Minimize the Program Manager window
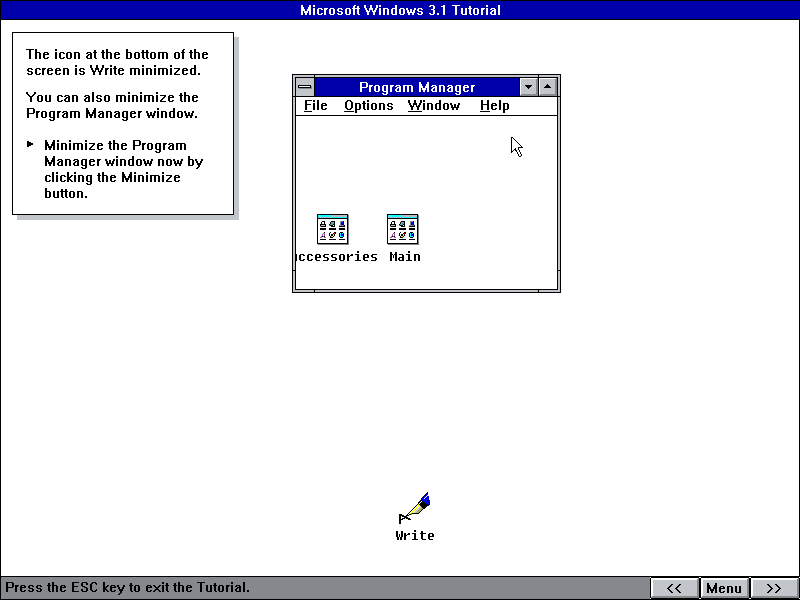This screenshot has height=600, width=800. pos(529,87)
